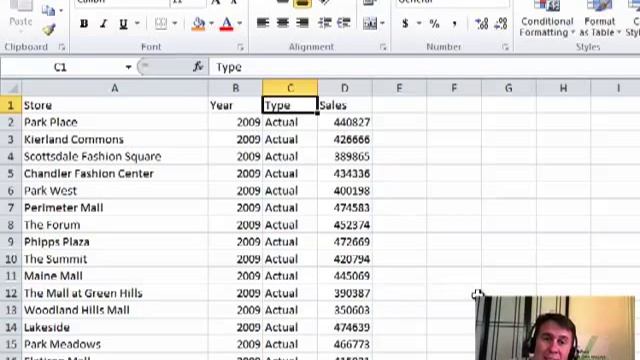Viewport: 640px width, 360px height.
Task: Click cell Phipps Plaza
Action: [115, 242]
